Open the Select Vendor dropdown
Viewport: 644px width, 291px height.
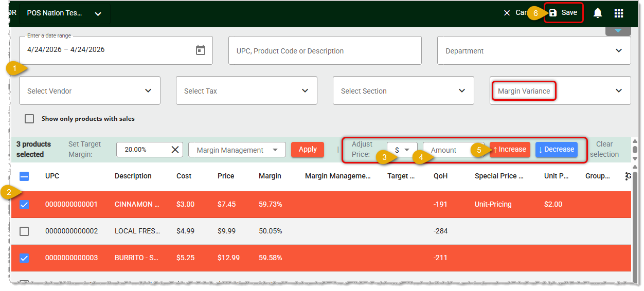[x=90, y=91]
